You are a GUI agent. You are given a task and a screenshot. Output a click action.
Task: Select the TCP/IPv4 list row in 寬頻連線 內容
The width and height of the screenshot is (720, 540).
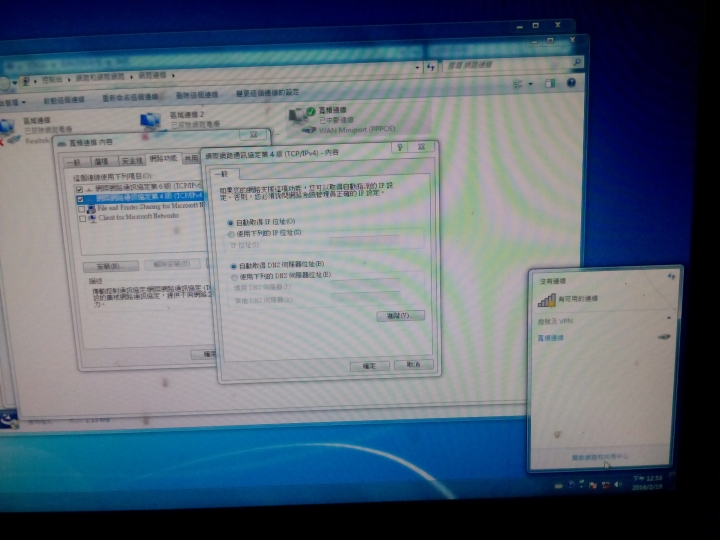tap(140, 198)
